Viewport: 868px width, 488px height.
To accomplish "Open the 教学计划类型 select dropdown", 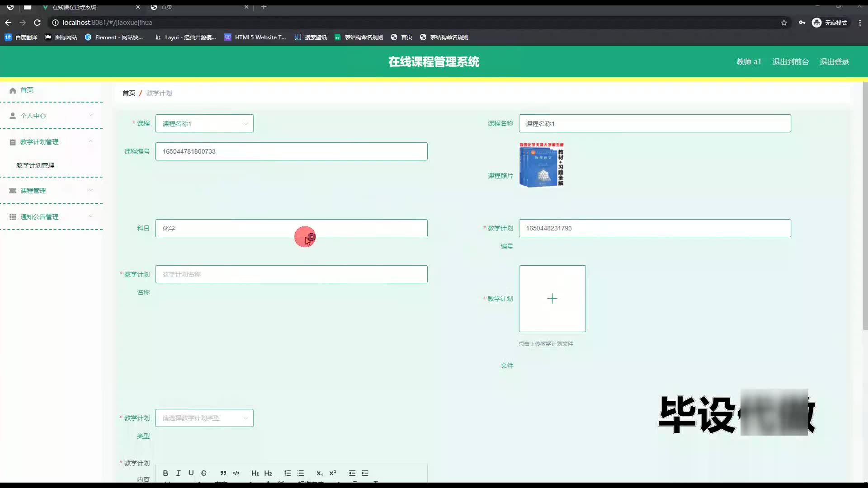I will click(x=204, y=418).
